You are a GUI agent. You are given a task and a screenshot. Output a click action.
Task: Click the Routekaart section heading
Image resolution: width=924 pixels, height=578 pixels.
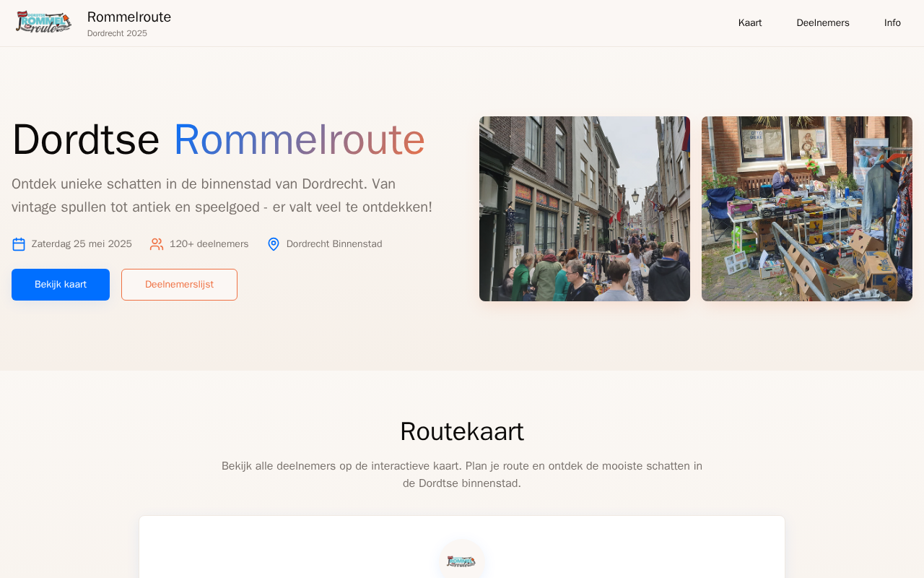pyautogui.click(x=462, y=431)
